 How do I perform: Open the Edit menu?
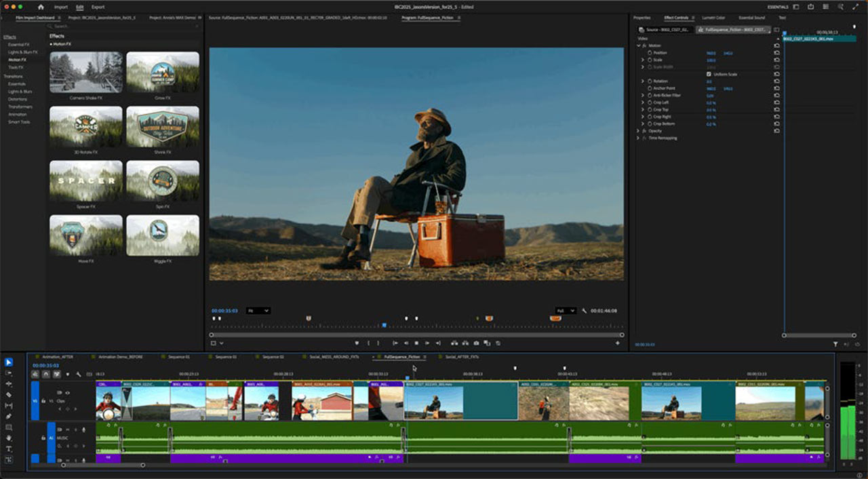[x=79, y=7]
